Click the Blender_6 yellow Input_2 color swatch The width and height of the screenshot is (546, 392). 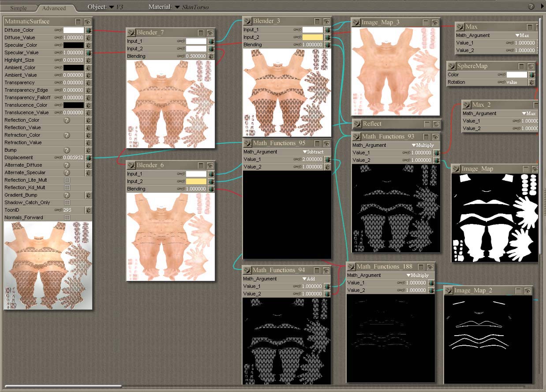pos(196,181)
